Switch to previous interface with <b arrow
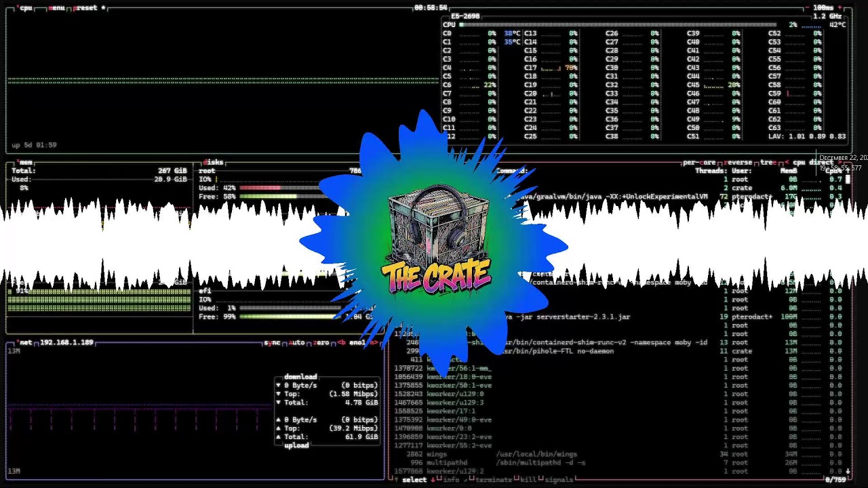Image resolution: width=868 pixels, height=488 pixels. (x=341, y=343)
